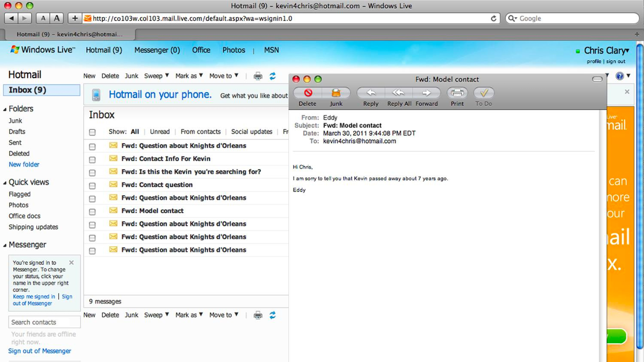Image resolution: width=644 pixels, height=362 pixels.
Task: Collapse the Messenger section
Action: (5, 245)
